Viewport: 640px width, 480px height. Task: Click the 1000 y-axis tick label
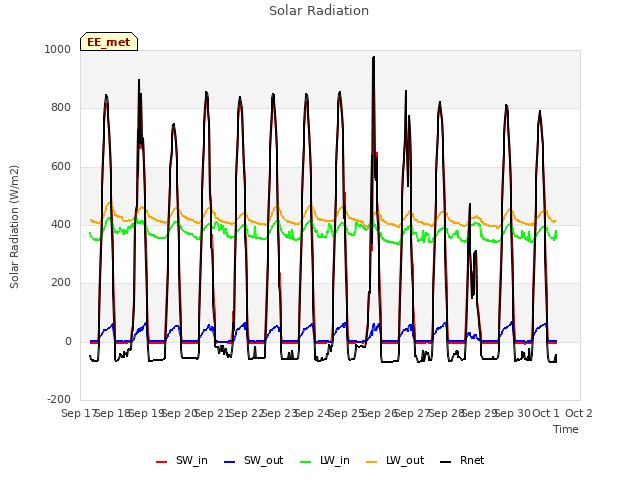[x=58, y=49]
